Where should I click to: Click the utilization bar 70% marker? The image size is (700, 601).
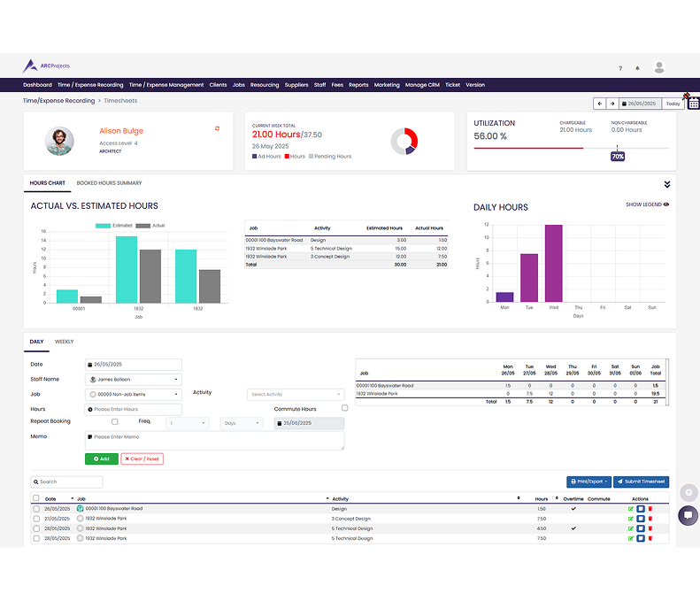[x=617, y=156]
